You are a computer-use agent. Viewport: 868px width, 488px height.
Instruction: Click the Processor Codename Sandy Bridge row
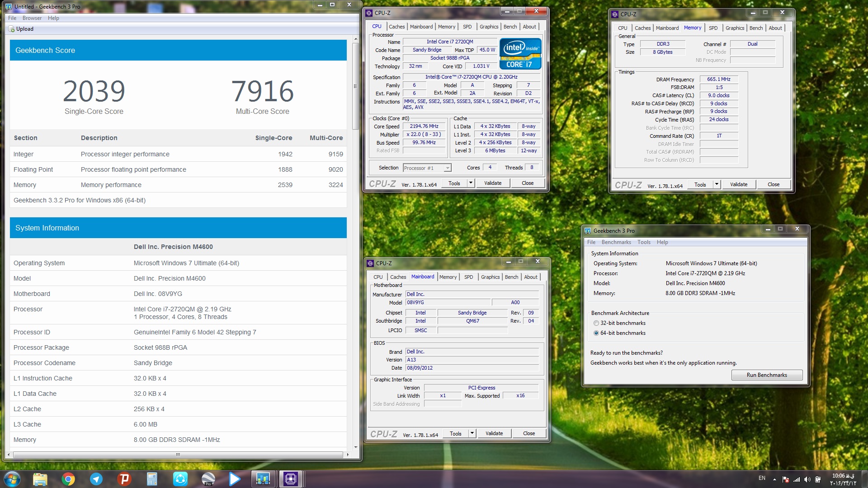178,363
